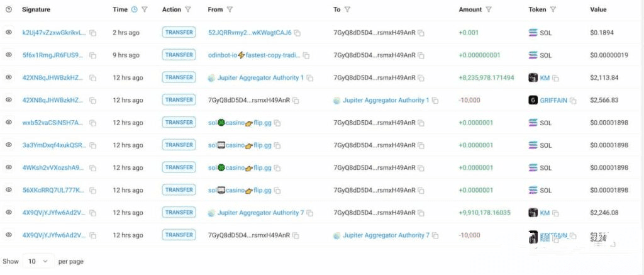Copy the k2Uj47vZzxwGkrikvL signature
The image size is (644, 275).
coord(92,33)
